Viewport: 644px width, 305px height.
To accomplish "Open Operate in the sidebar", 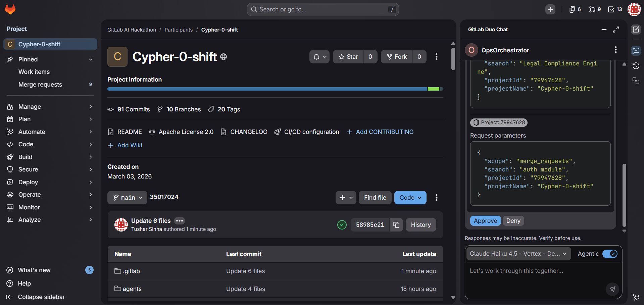I will point(50,195).
